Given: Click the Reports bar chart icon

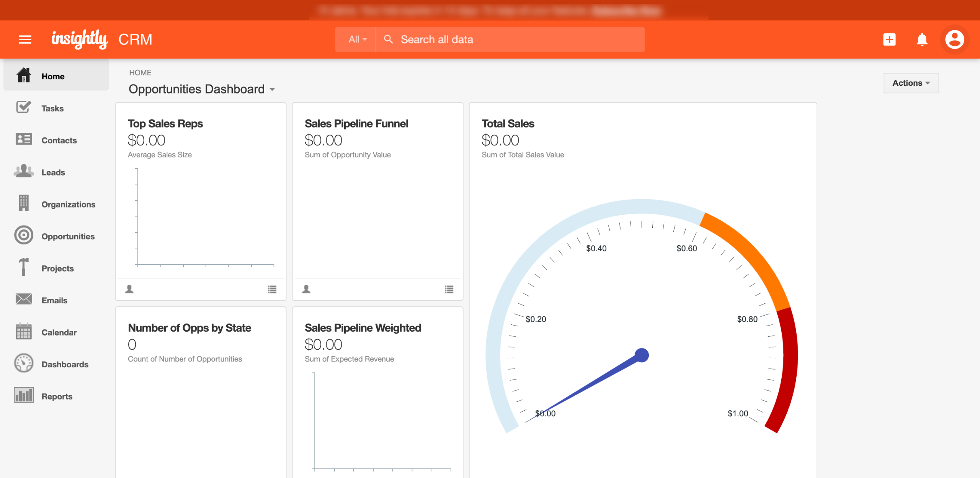Looking at the screenshot, I should click(24, 395).
